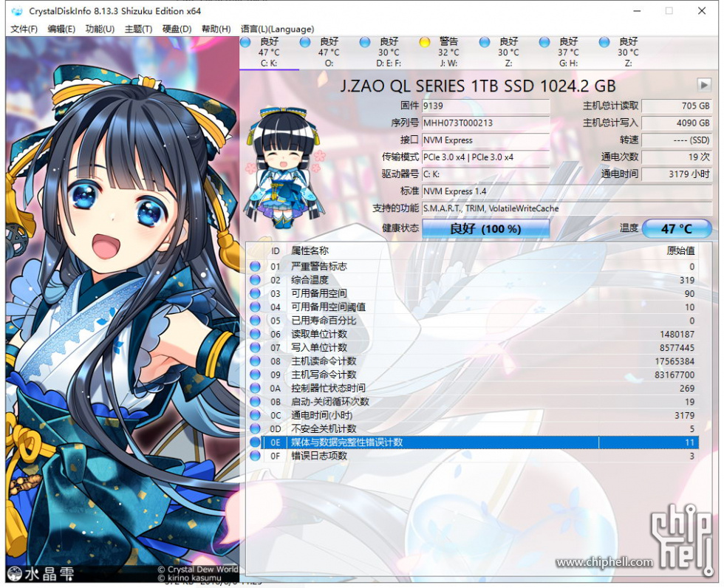
Task: Click the raw value 83167700
Action: (674, 375)
